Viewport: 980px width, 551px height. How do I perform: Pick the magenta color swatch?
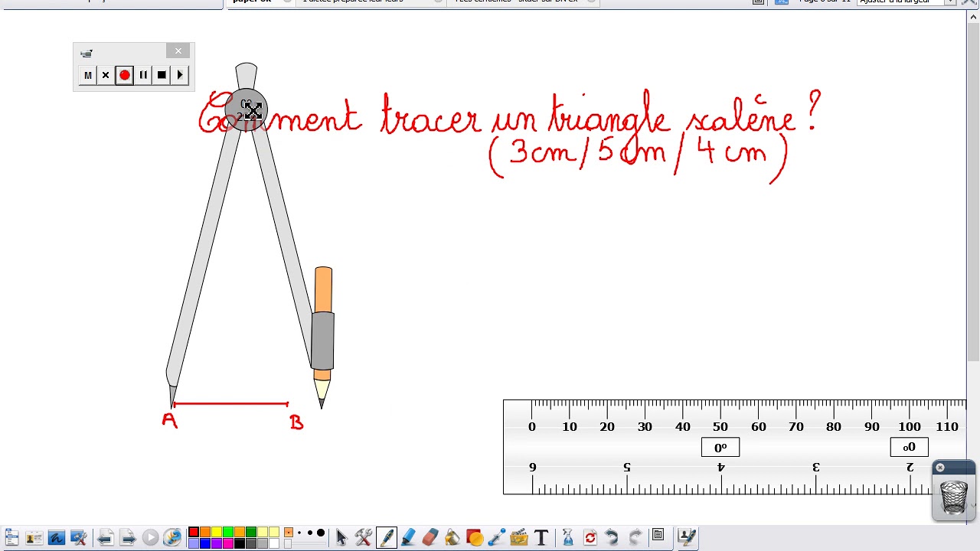[228, 543]
